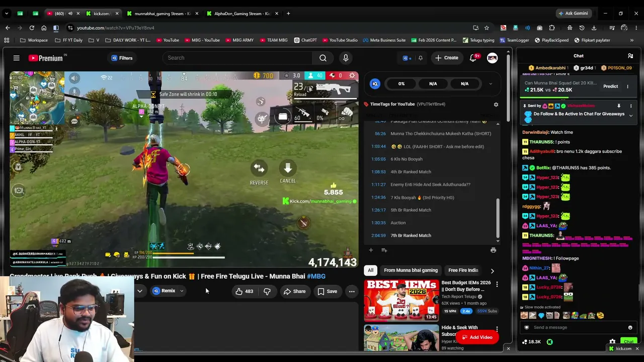Viewport: 644px width, 362px height.
Task: Open the Remix dropdown arrow
Action: (x=182, y=291)
